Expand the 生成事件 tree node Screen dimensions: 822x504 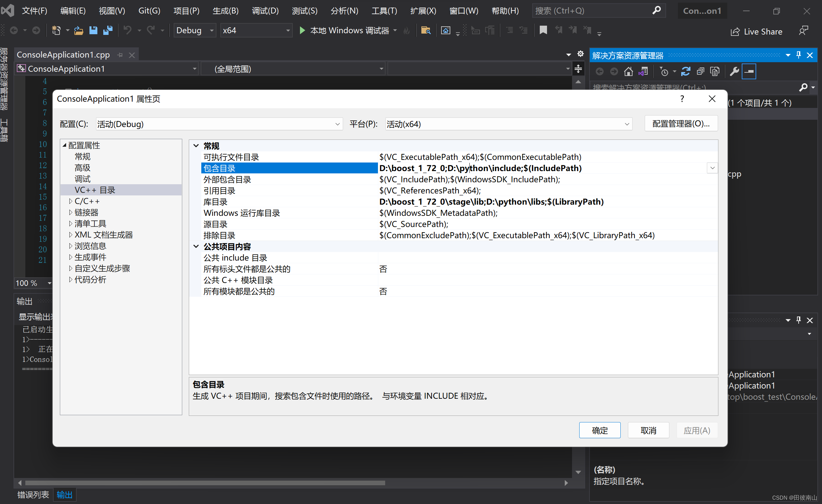click(70, 257)
